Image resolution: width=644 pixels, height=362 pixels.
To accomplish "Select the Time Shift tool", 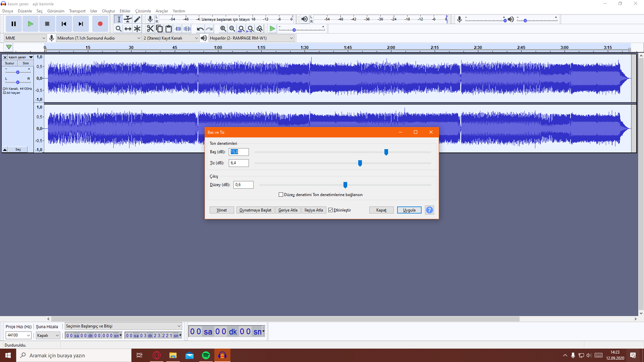I will [x=128, y=29].
